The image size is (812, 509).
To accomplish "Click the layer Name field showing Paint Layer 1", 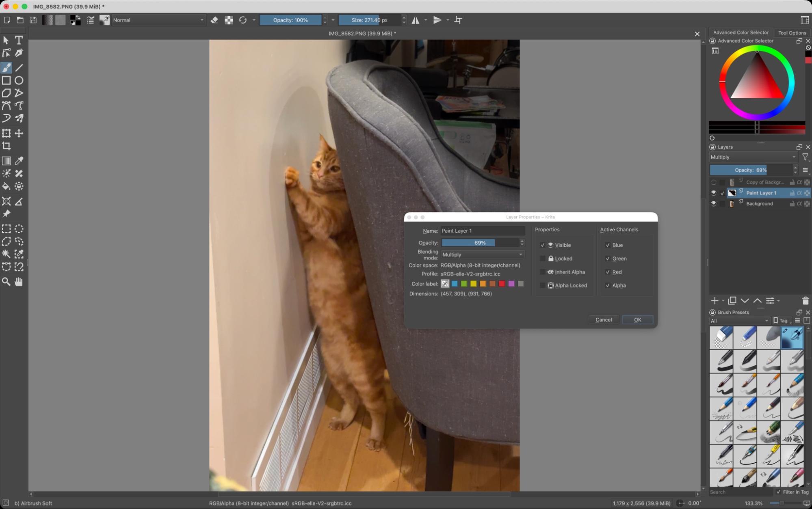I will (x=482, y=231).
